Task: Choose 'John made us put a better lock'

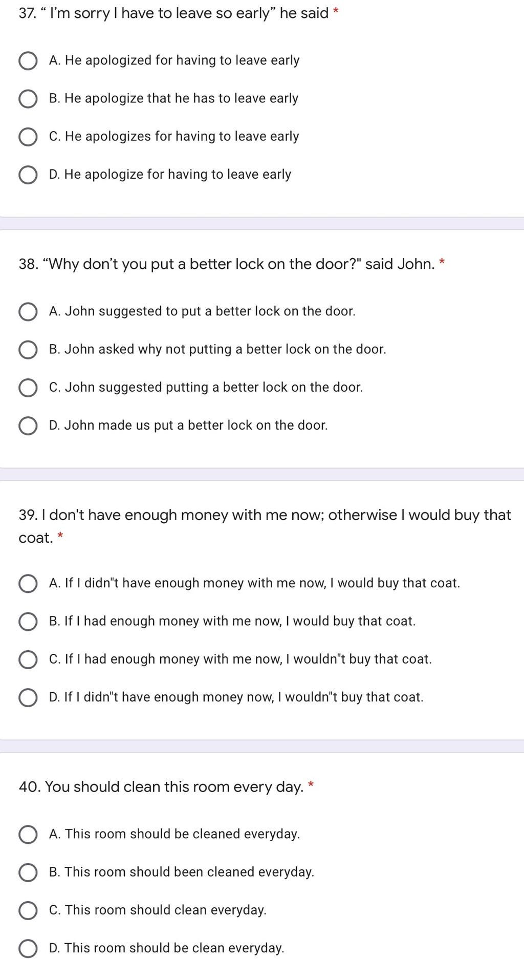Action: pos(28,425)
